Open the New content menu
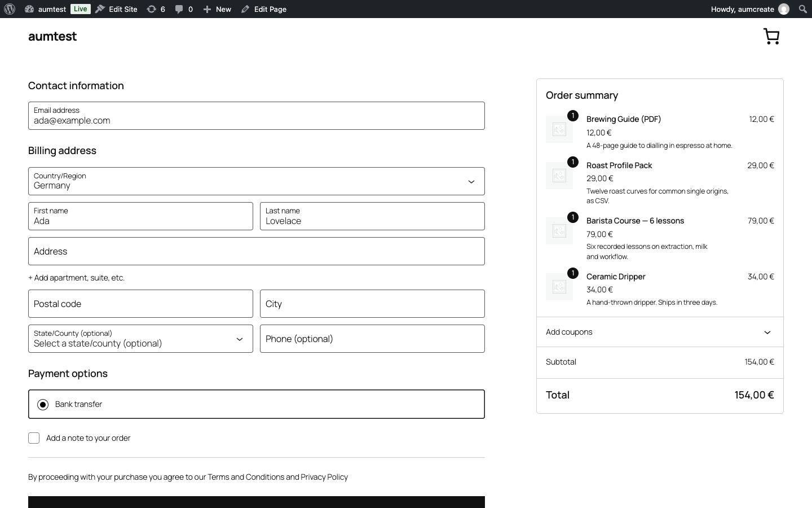 217,9
